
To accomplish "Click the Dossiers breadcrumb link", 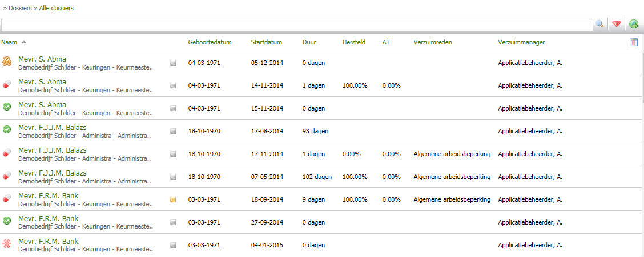I will click(20, 8).
